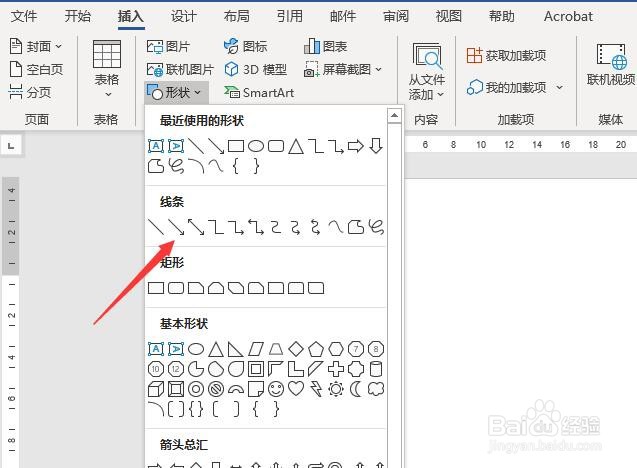The width and height of the screenshot is (637, 468).
Task: Select the heptagon (7) shape
Action: coord(356,349)
